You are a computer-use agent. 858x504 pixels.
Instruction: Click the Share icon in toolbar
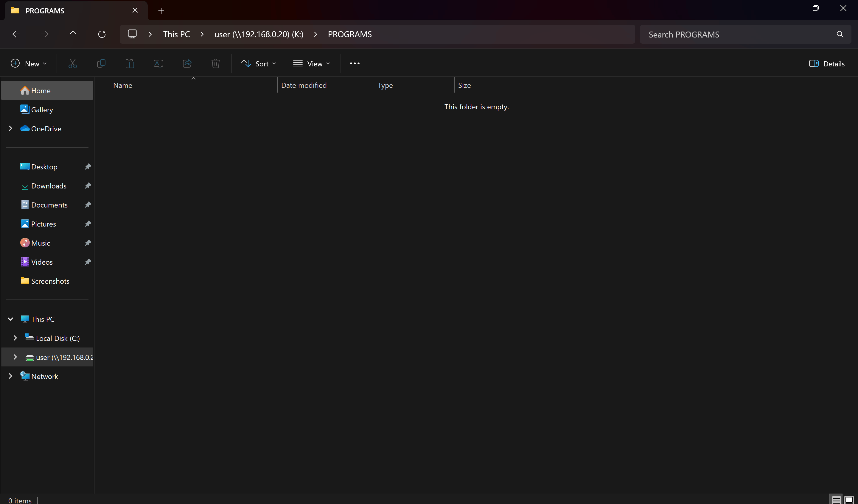point(187,64)
